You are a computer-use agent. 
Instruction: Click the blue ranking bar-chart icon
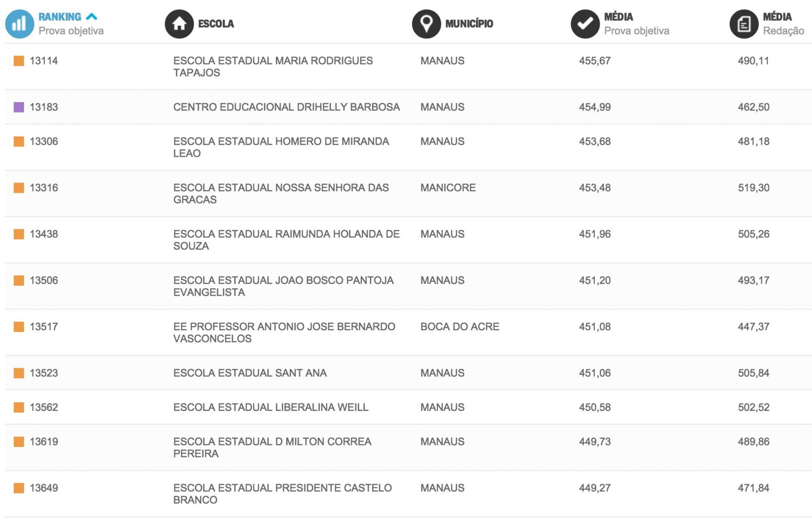point(19,24)
